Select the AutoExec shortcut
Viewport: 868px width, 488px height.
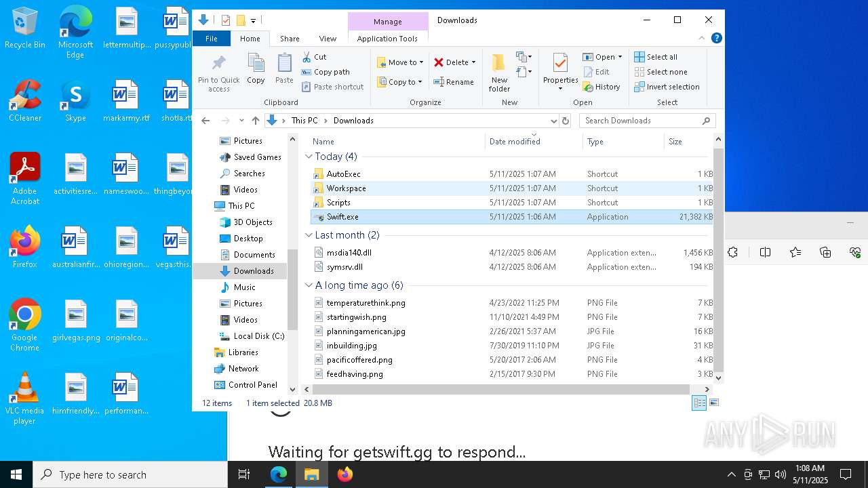click(x=512, y=174)
